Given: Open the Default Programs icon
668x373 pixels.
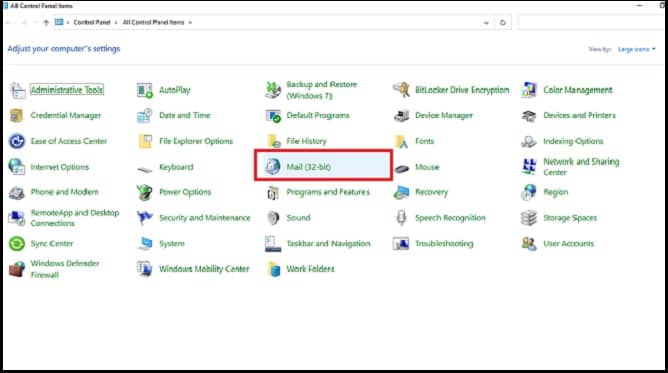Looking at the screenshot, I should click(x=273, y=115).
